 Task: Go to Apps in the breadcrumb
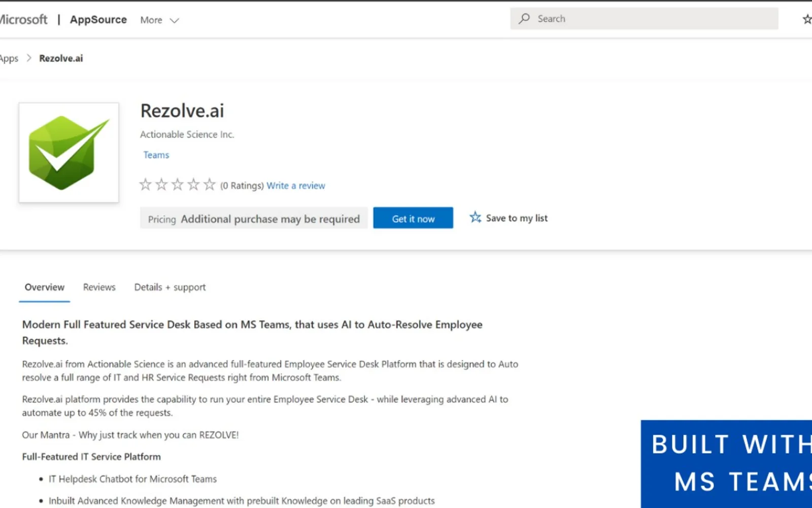pos(9,58)
